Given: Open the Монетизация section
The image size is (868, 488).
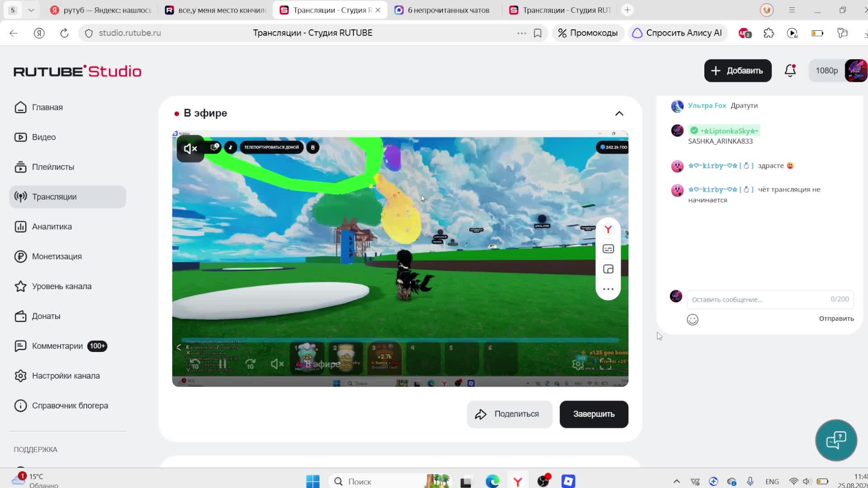Looking at the screenshot, I should (x=48, y=257).
